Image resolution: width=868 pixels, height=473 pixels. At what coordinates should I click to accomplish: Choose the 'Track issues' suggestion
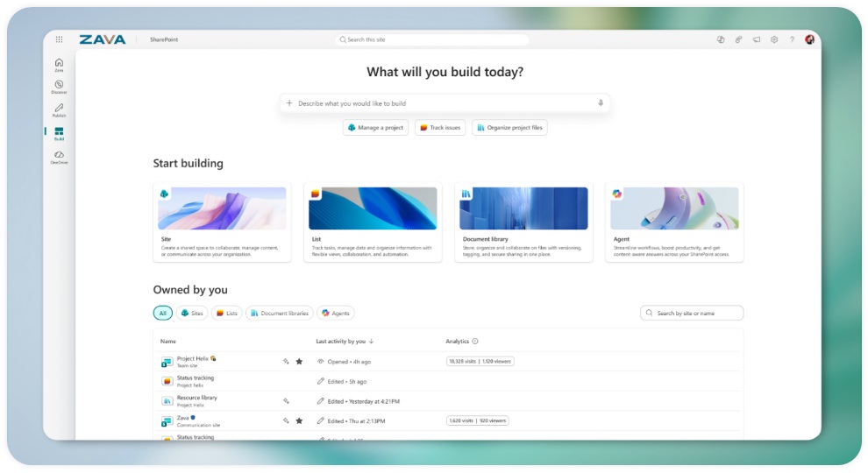[440, 128]
